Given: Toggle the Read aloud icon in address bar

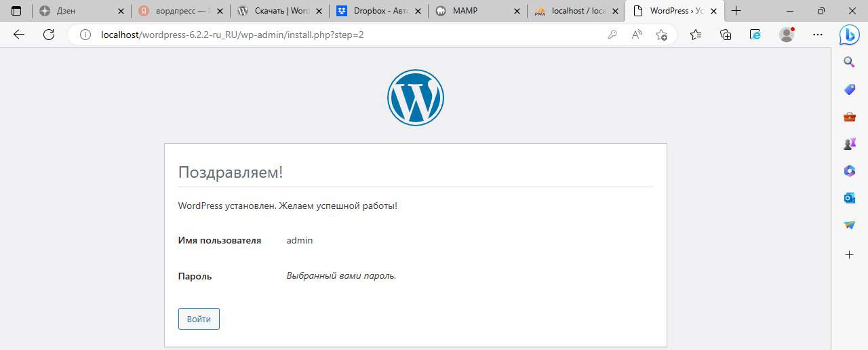Looking at the screenshot, I should (x=637, y=35).
